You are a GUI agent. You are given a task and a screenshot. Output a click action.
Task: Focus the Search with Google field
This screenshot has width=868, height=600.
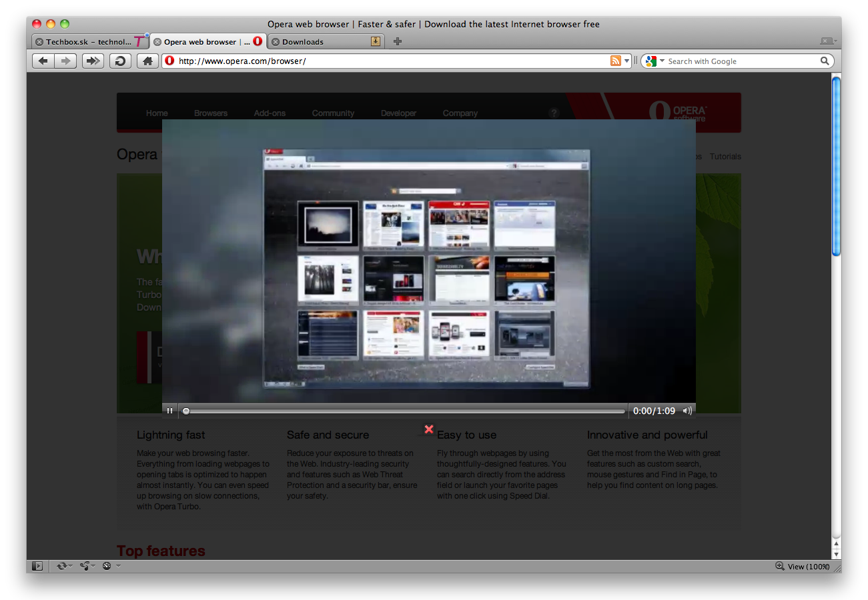tap(738, 61)
